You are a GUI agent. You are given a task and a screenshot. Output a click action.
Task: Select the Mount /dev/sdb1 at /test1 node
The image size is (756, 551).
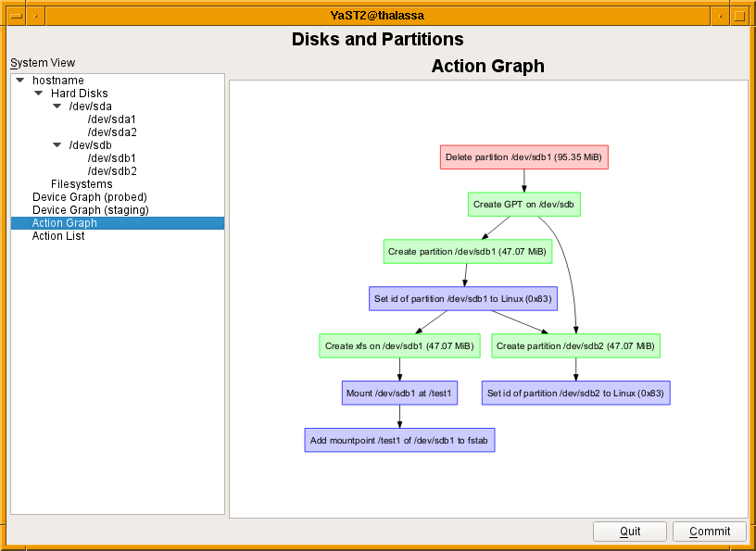399,394
